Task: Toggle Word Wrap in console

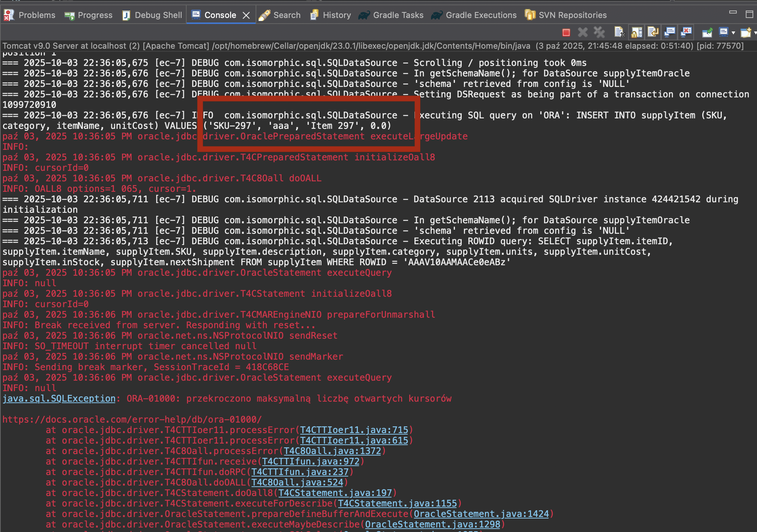Action: click(x=653, y=33)
